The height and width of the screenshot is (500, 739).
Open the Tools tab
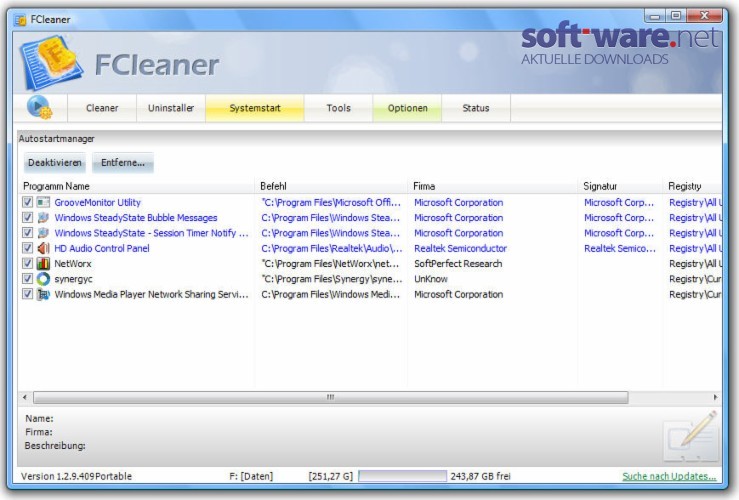coord(339,108)
